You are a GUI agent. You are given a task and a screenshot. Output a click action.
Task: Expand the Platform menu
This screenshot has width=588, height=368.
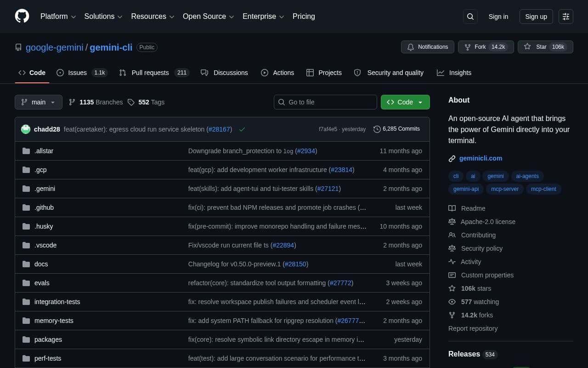[58, 16]
